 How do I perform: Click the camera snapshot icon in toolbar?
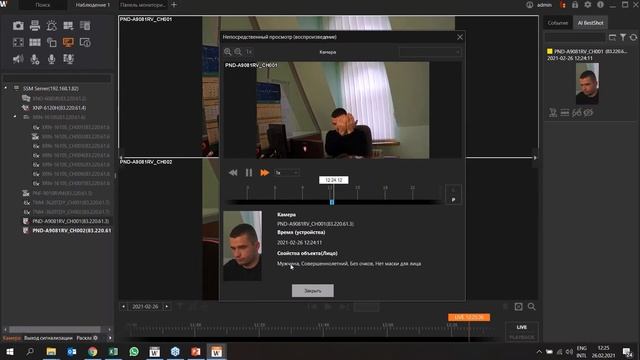click(18, 26)
